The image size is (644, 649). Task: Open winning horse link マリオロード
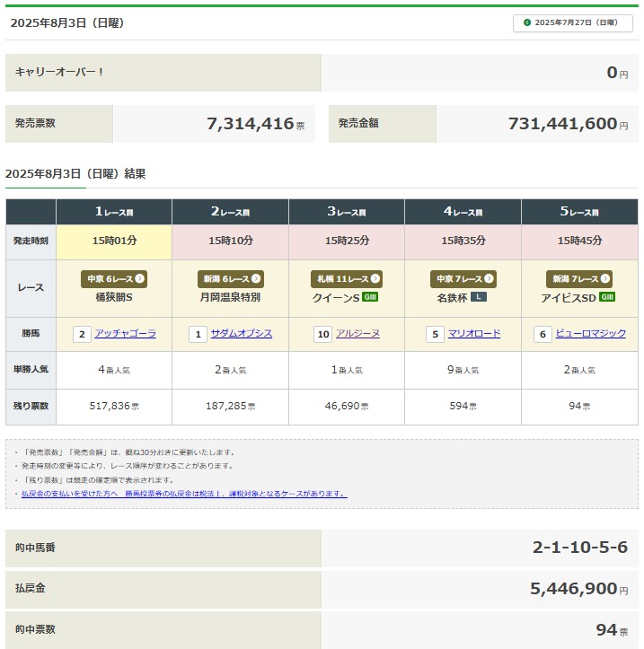474,334
